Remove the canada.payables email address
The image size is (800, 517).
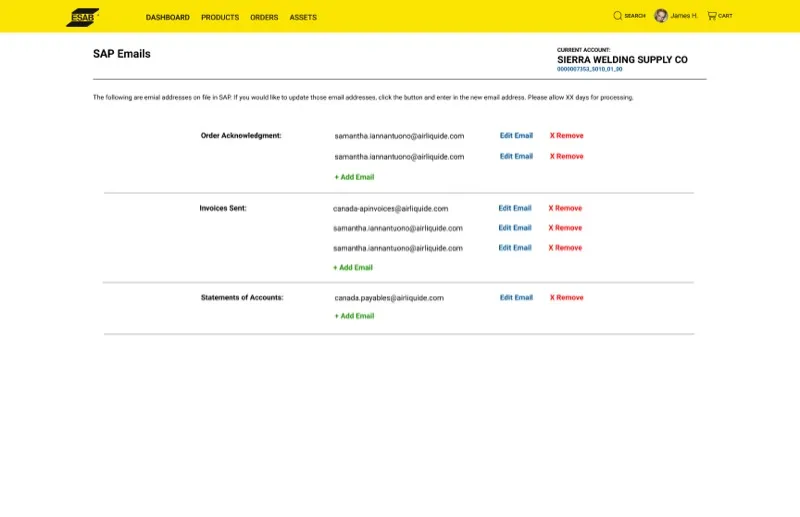pos(566,297)
